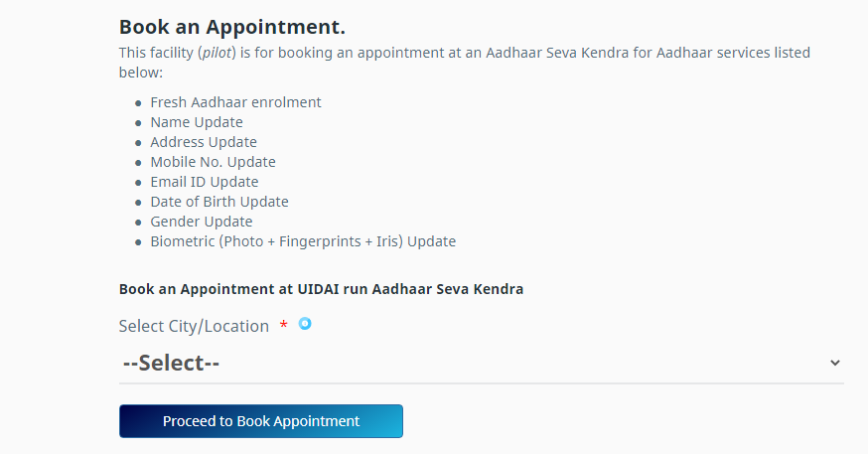The image size is (868, 454).
Task: Click the 'Book an Appointment.' main heading
Action: [x=232, y=27]
